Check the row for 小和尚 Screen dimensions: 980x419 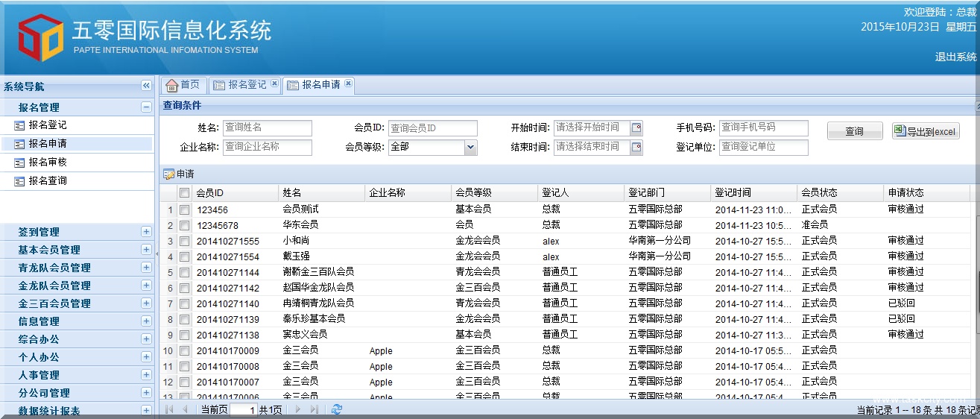point(184,242)
